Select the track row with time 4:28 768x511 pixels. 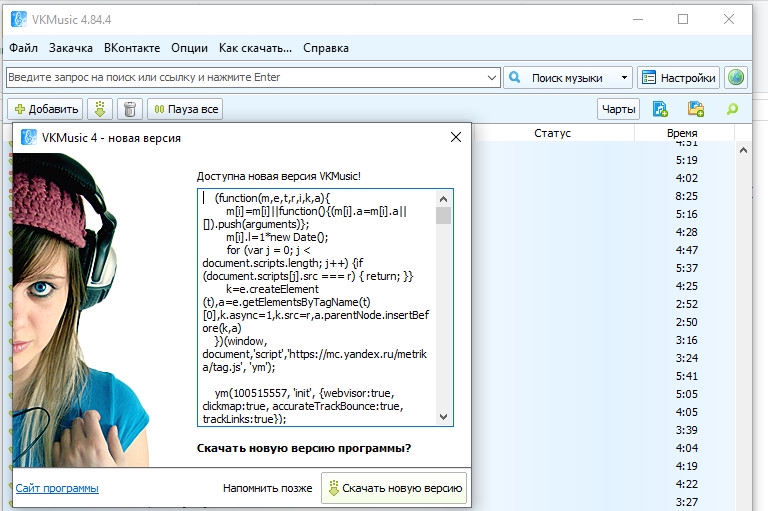tap(603, 232)
